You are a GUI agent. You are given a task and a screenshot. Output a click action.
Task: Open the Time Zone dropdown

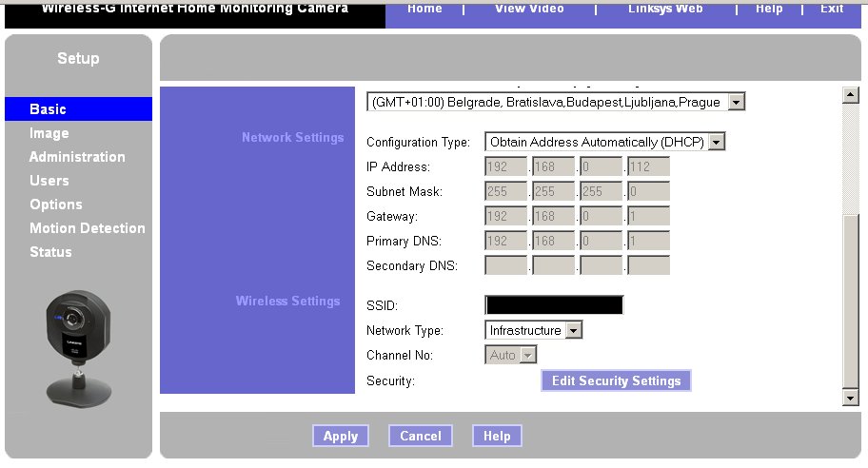[737, 102]
